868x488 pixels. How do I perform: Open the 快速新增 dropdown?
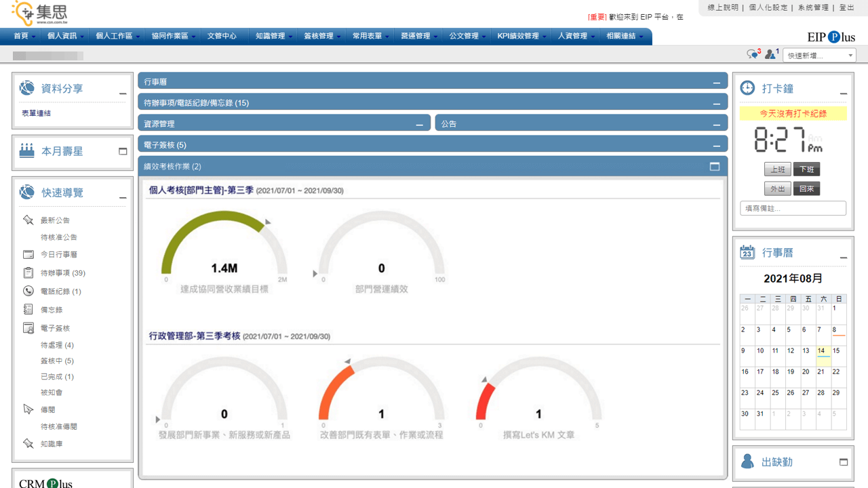[x=819, y=56]
